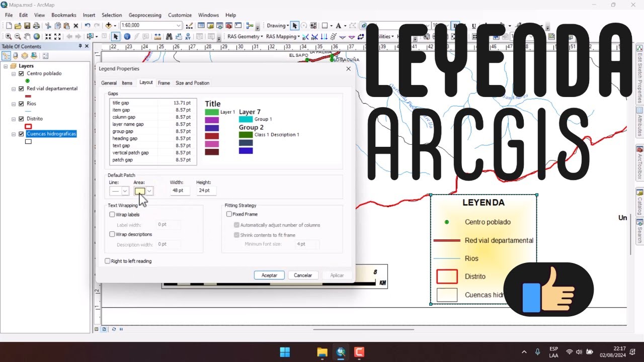Image resolution: width=644 pixels, height=362 pixels.
Task: Select the Measure ruler tool
Action: [158, 36]
